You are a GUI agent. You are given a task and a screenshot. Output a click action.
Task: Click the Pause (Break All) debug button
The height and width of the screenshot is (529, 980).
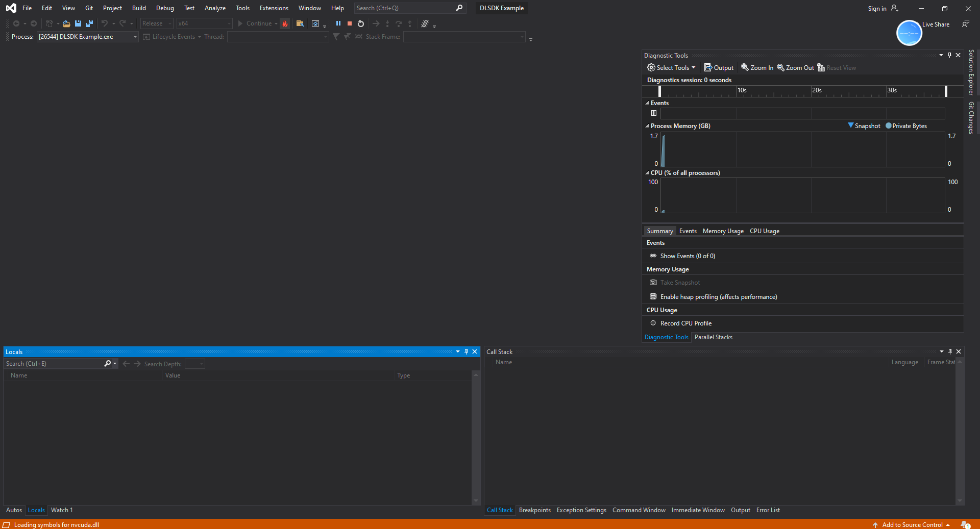pyautogui.click(x=338, y=23)
